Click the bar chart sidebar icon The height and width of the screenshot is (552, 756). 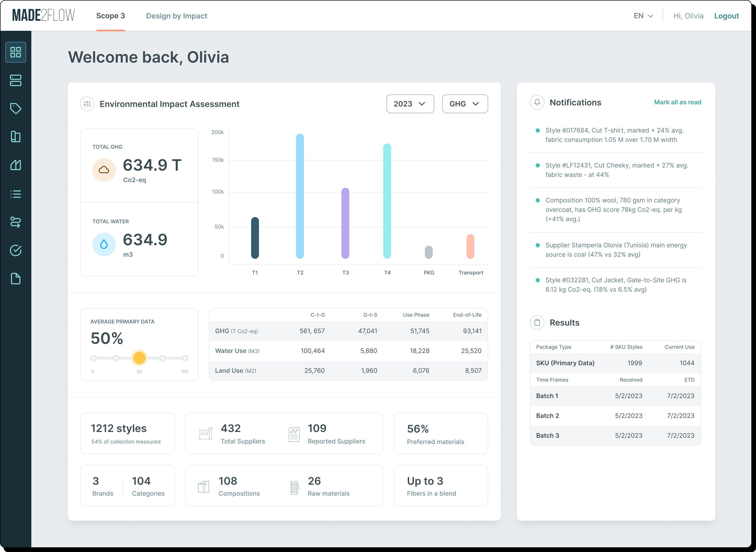[x=15, y=165]
